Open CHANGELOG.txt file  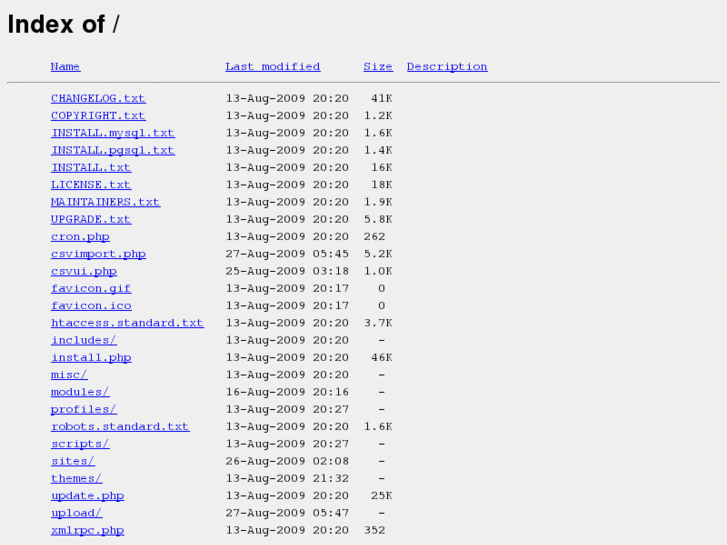[x=98, y=98]
